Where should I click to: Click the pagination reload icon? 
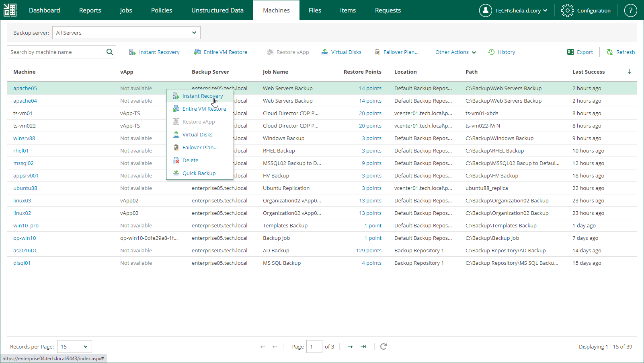click(384, 346)
